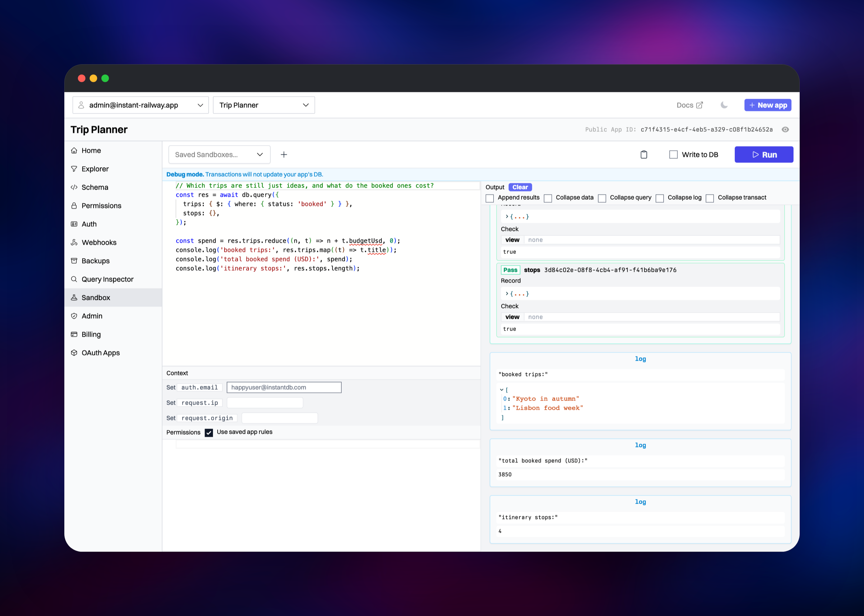Click the Debug mode notice text
The image size is (864, 616).
[x=245, y=174]
